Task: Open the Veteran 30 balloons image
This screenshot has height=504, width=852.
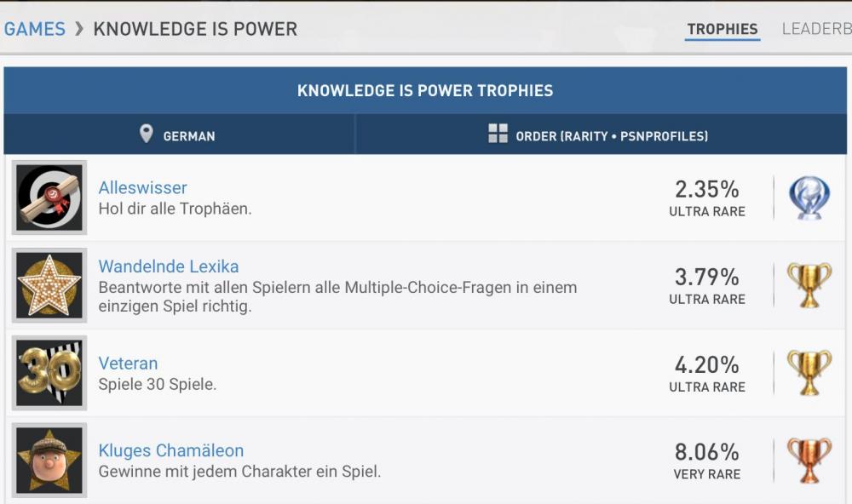Action: coord(49,373)
